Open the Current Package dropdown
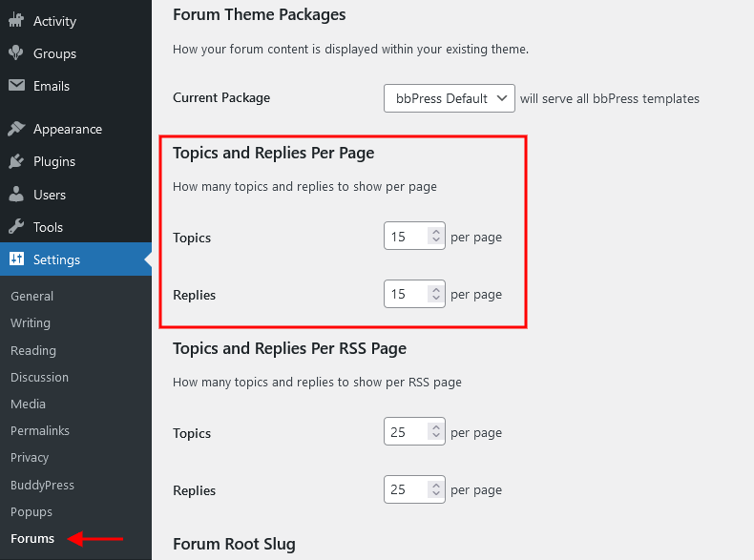Viewport: 754px width, 560px height. pos(450,98)
